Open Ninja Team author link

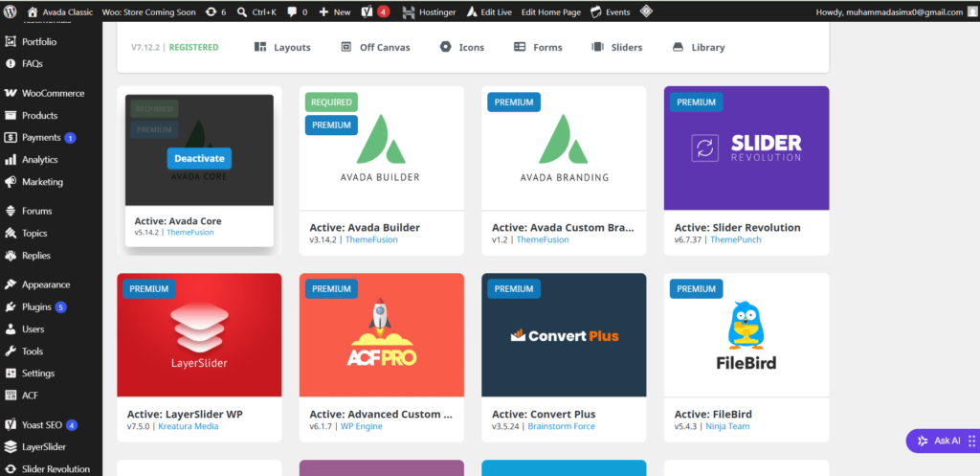(727, 426)
